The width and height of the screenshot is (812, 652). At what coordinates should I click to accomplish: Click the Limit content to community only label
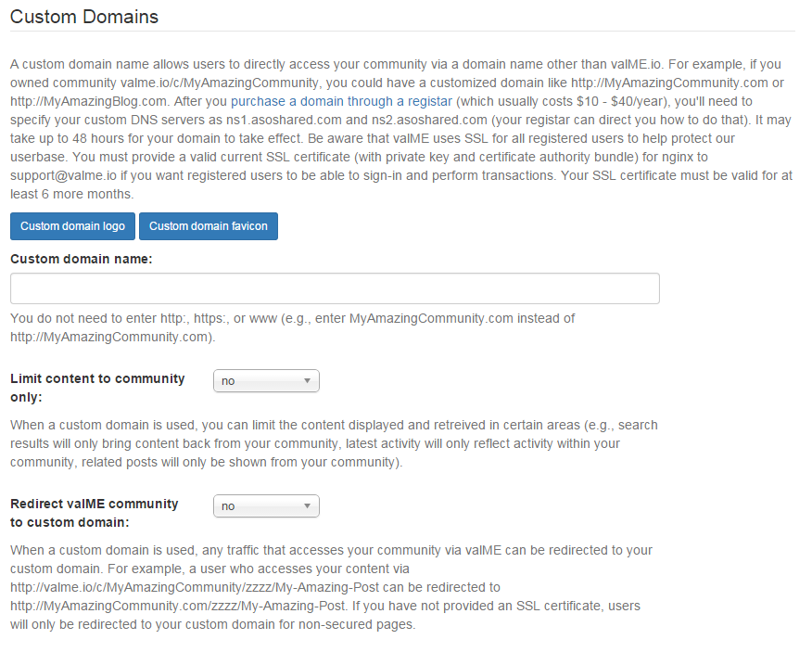[x=97, y=388]
